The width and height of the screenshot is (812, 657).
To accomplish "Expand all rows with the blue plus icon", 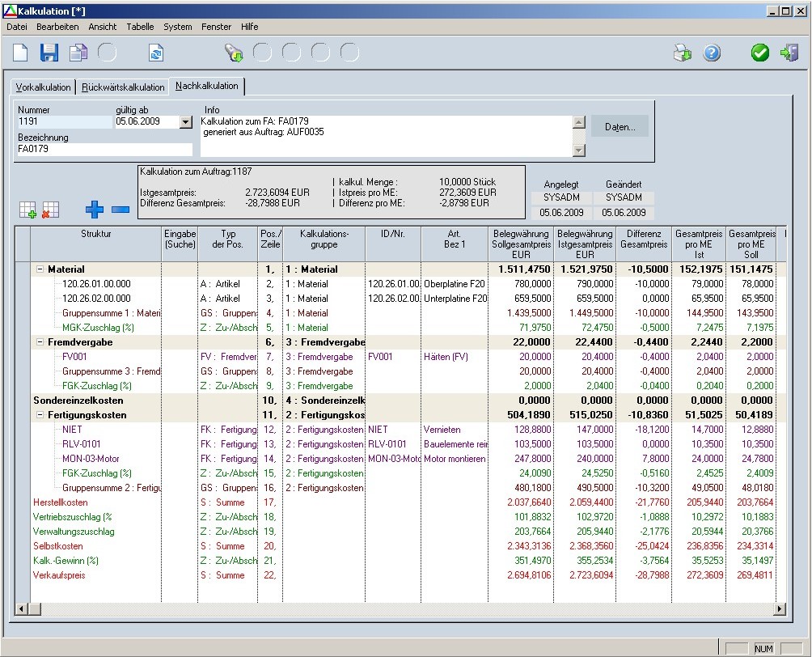I will (95, 210).
